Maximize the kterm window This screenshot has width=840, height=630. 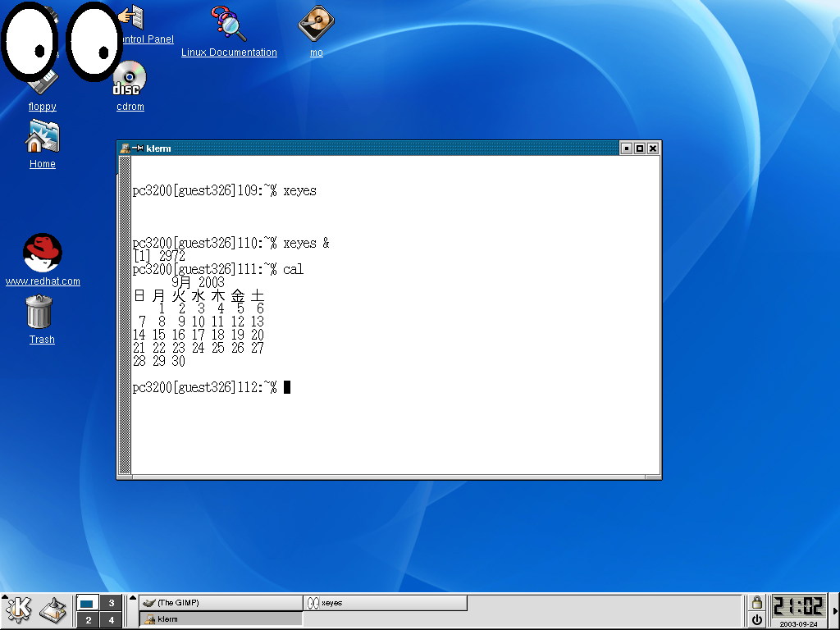click(x=640, y=148)
